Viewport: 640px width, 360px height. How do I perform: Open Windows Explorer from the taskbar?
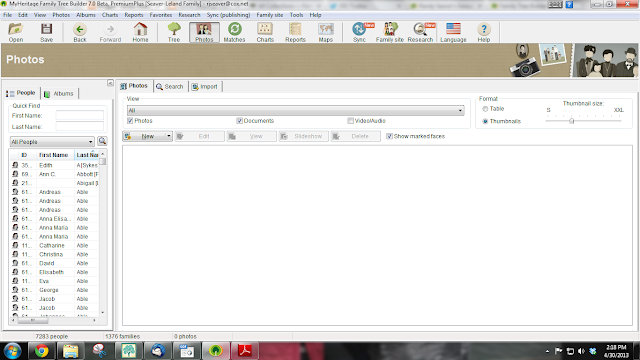click(70, 351)
